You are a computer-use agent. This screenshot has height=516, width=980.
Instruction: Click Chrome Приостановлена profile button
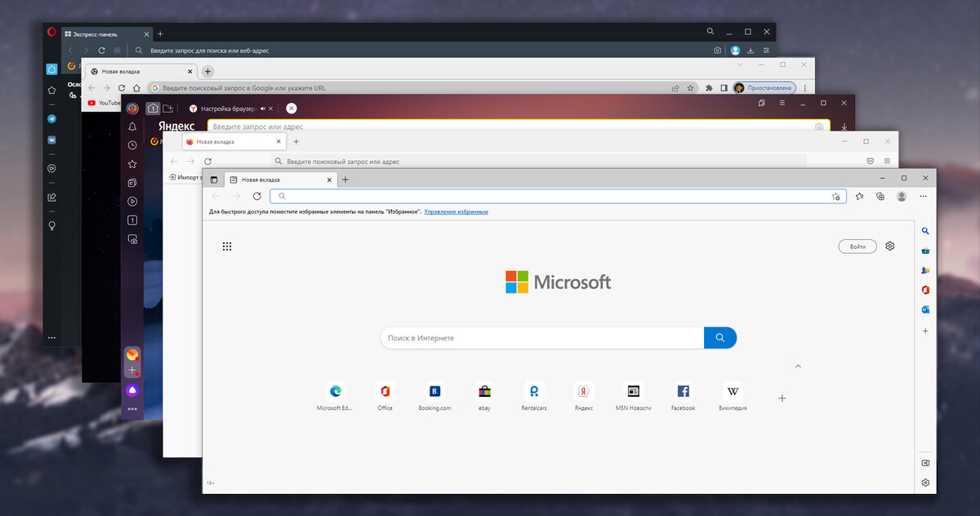763,87
